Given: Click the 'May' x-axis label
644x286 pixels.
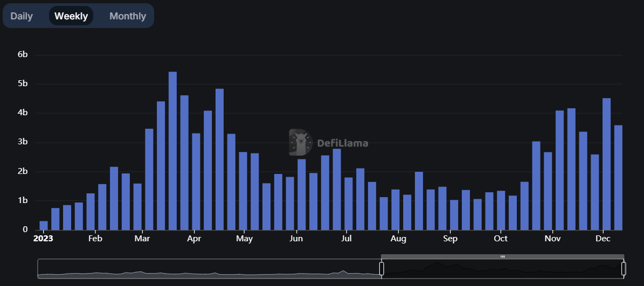Looking at the screenshot, I should click(x=244, y=239).
